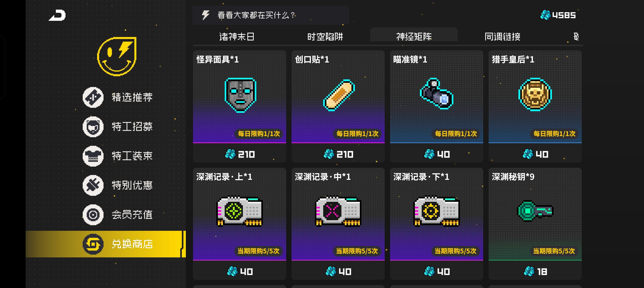This screenshot has height=288, width=644.
Task: Open 精选推荐 sidebar icon
Action: (93, 97)
